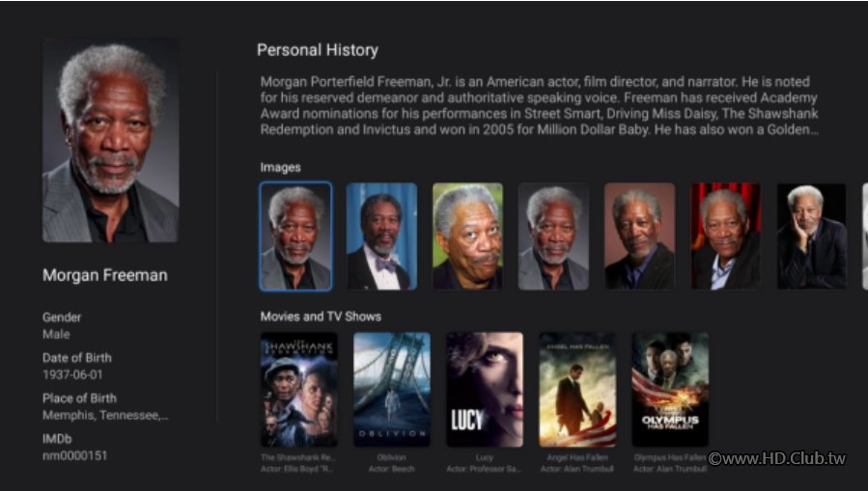Select the image with green background
The height and width of the screenshot is (491, 868).
click(x=467, y=236)
